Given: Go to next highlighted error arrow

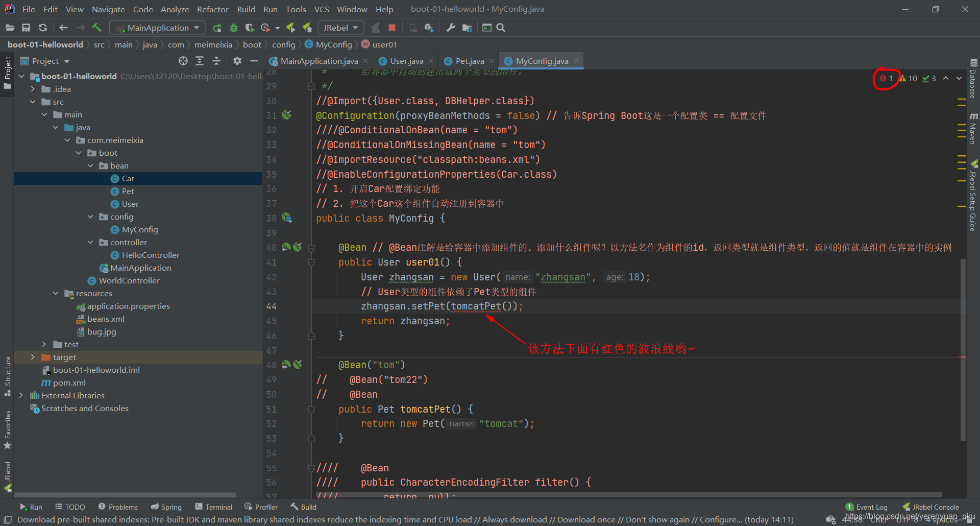Looking at the screenshot, I should click(959, 78).
